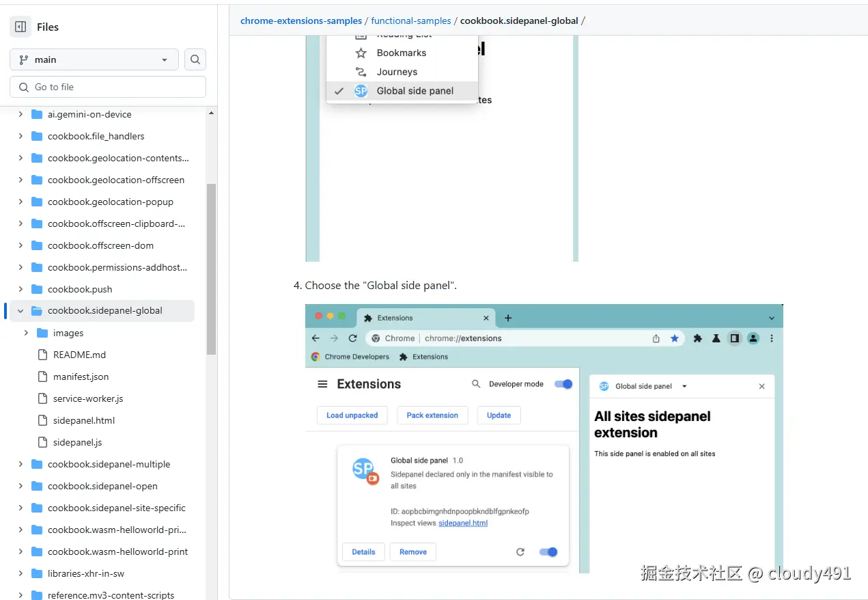Open the main branch selector dropdown
Viewport: 868px width, 600px height.
pos(94,59)
